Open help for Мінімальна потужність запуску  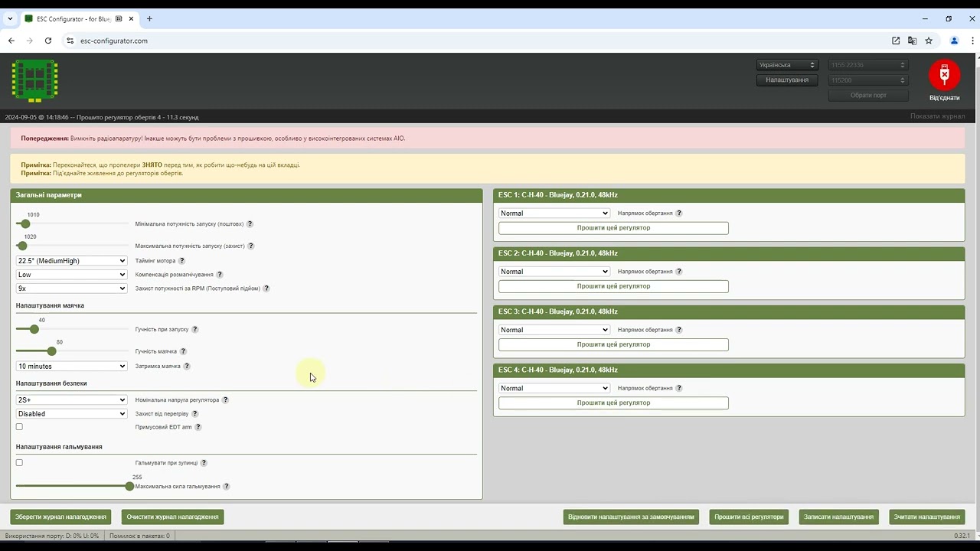point(250,224)
